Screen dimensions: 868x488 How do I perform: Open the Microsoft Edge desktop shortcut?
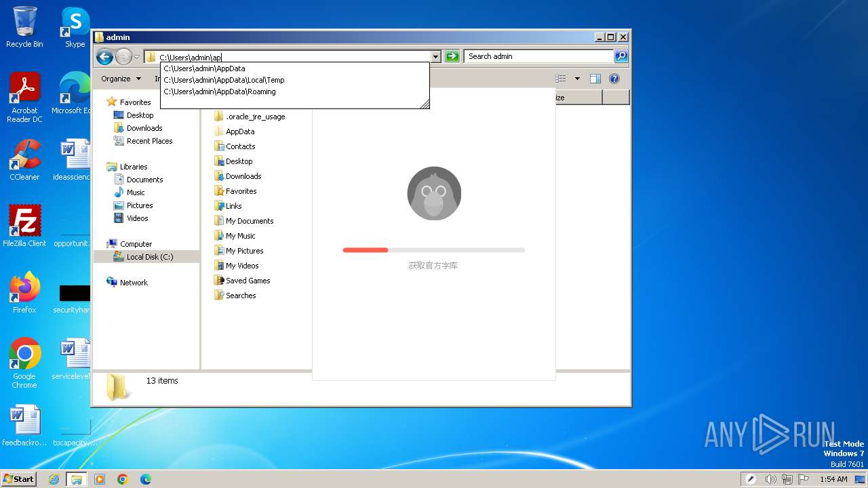[x=71, y=94]
